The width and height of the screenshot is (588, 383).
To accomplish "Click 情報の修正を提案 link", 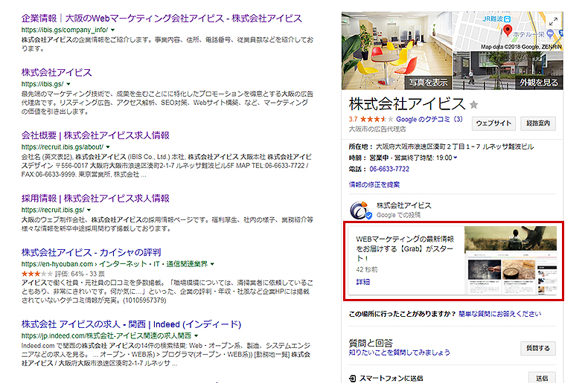I will pyautogui.click(x=374, y=184).
